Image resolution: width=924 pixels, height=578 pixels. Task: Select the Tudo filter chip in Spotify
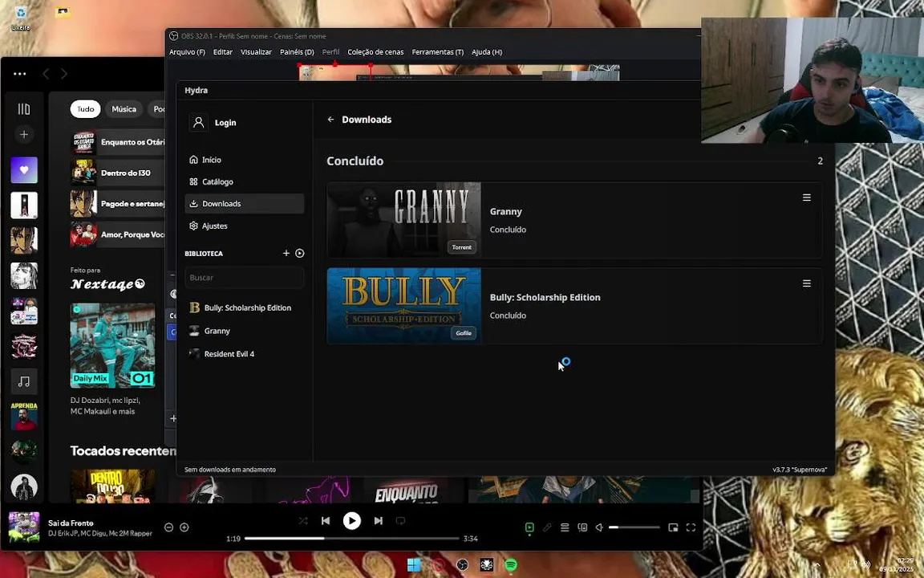[86, 109]
